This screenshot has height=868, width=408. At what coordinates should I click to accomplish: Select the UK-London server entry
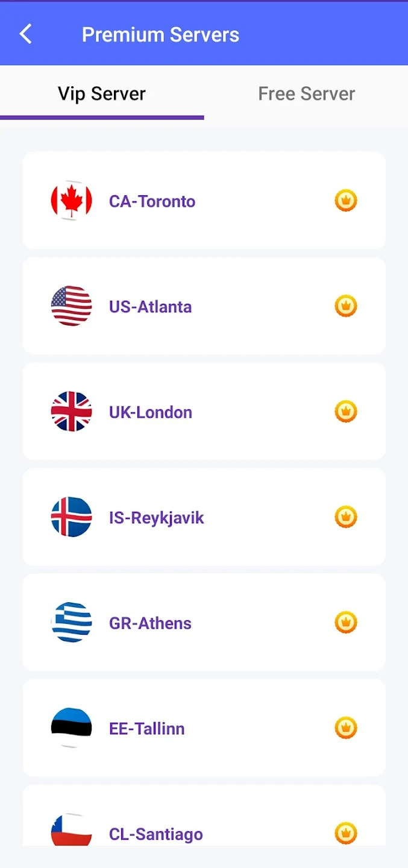tap(204, 411)
